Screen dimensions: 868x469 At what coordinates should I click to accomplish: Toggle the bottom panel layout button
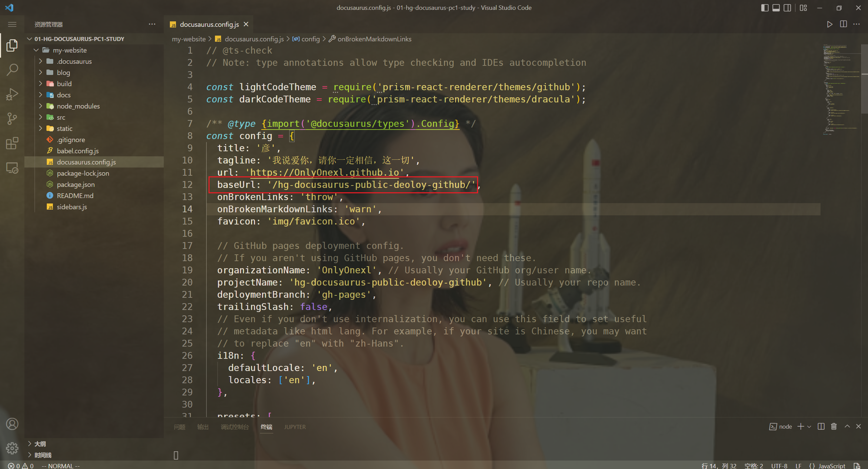776,8
